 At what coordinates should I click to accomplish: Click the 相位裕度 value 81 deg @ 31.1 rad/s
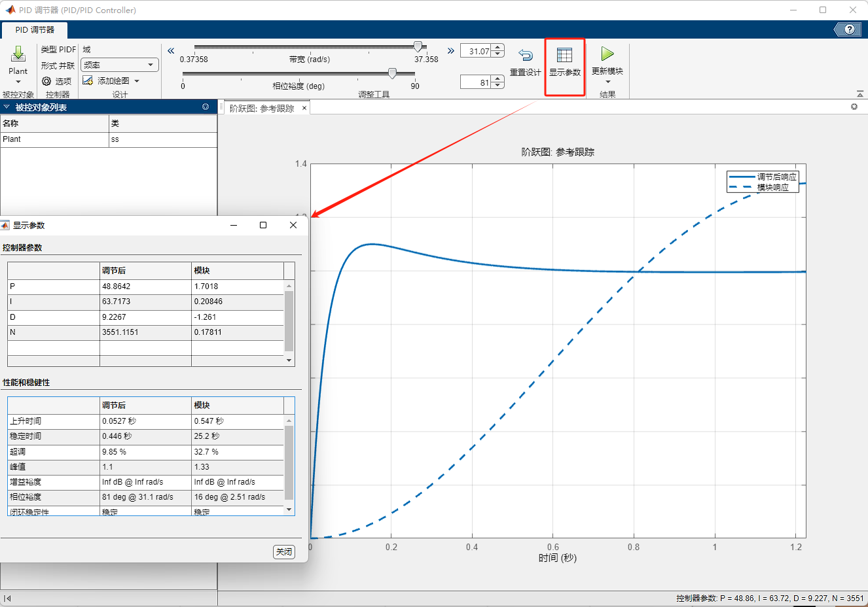137,497
